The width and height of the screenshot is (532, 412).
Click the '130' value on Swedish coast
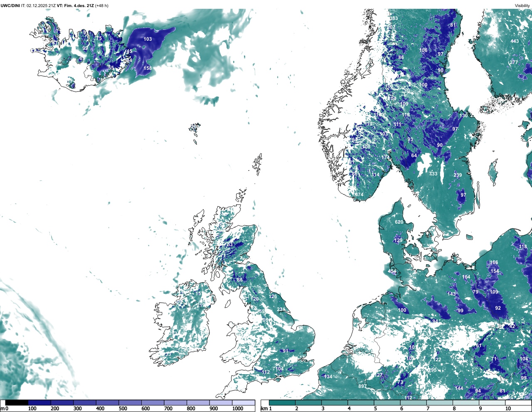tap(463, 116)
